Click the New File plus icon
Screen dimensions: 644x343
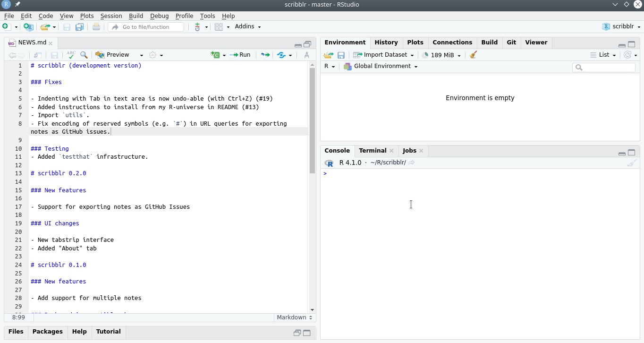(x=6, y=27)
